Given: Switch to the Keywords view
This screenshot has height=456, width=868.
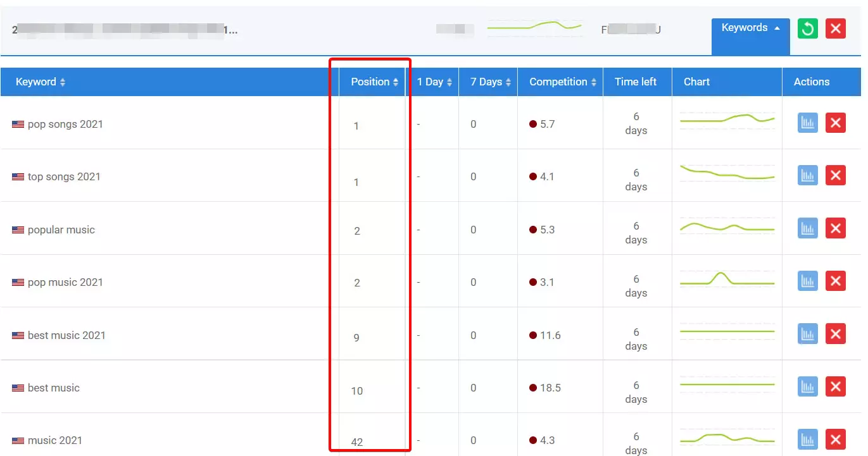Looking at the screenshot, I should pyautogui.click(x=744, y=27).
